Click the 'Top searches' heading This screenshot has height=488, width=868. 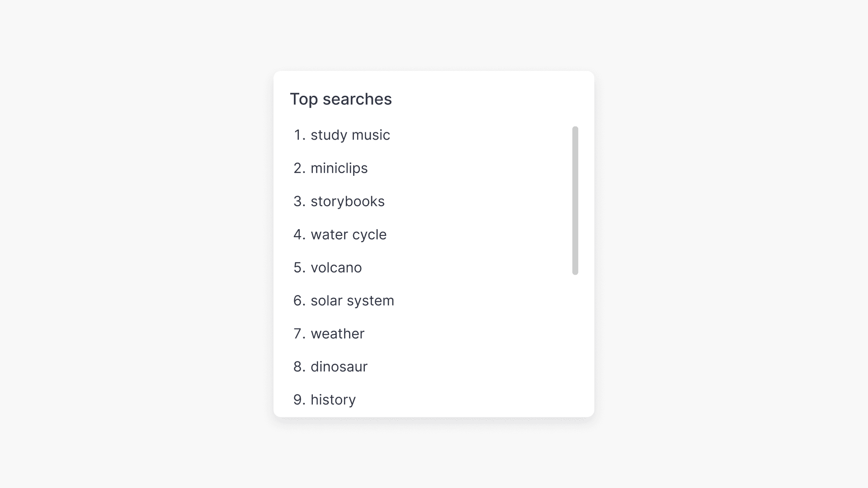click(342, 99)
